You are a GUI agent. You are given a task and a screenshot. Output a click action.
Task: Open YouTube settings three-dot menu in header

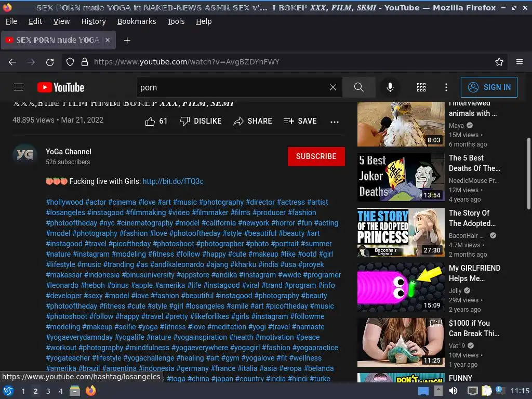[x=446, y=87]
